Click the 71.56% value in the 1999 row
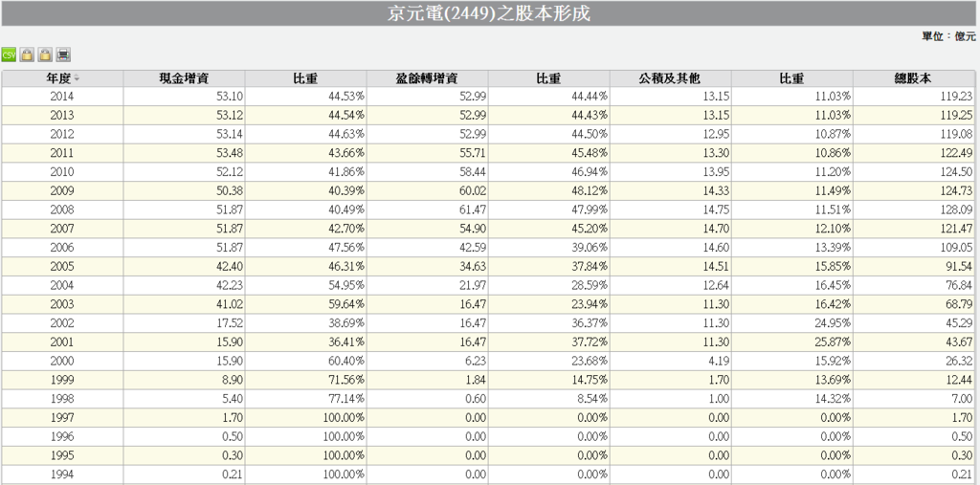The width and height of the screenshot is (980, 485). click(346, 380)
